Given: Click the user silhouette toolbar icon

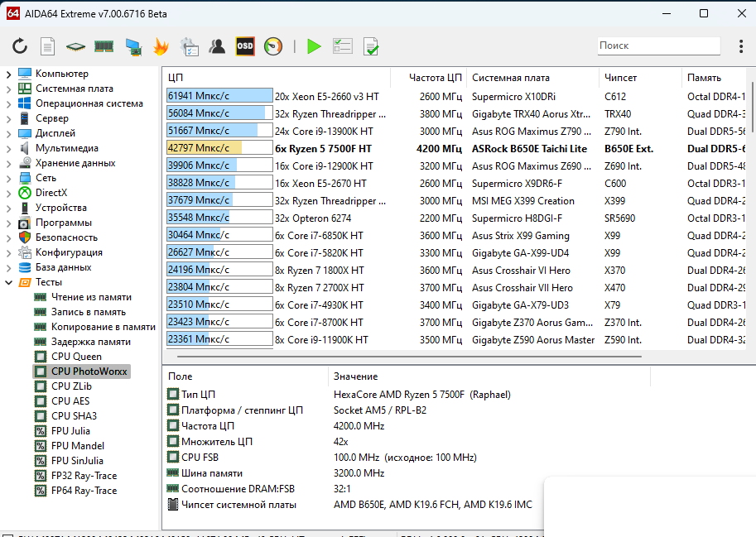Looking at the screenshot, I should pos(217,46).
